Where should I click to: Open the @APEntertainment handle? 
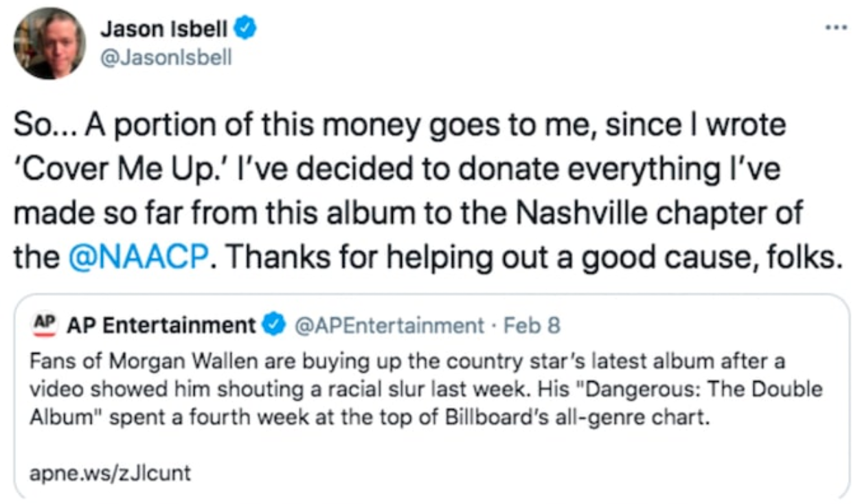[x=389, y=325]
